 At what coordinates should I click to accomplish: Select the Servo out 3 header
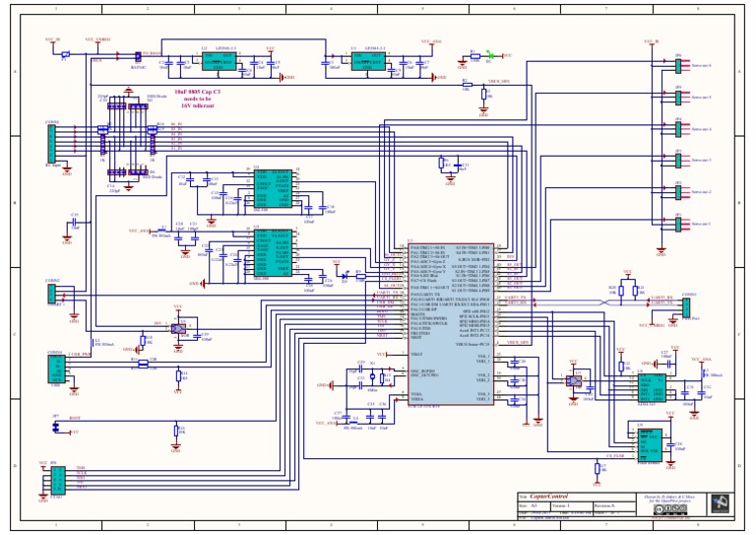pos(678,161)
